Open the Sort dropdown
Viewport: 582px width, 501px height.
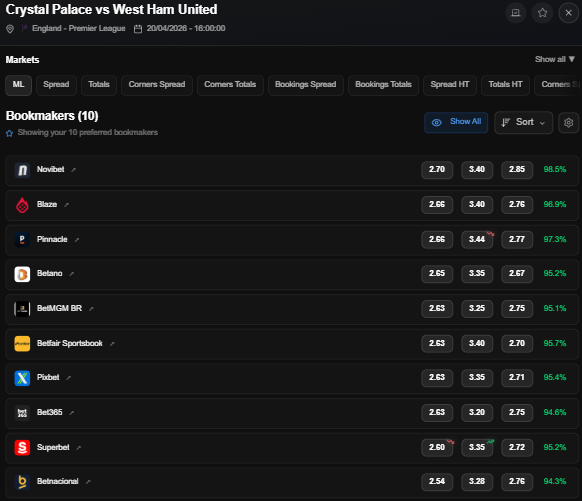tap(523, 122)
